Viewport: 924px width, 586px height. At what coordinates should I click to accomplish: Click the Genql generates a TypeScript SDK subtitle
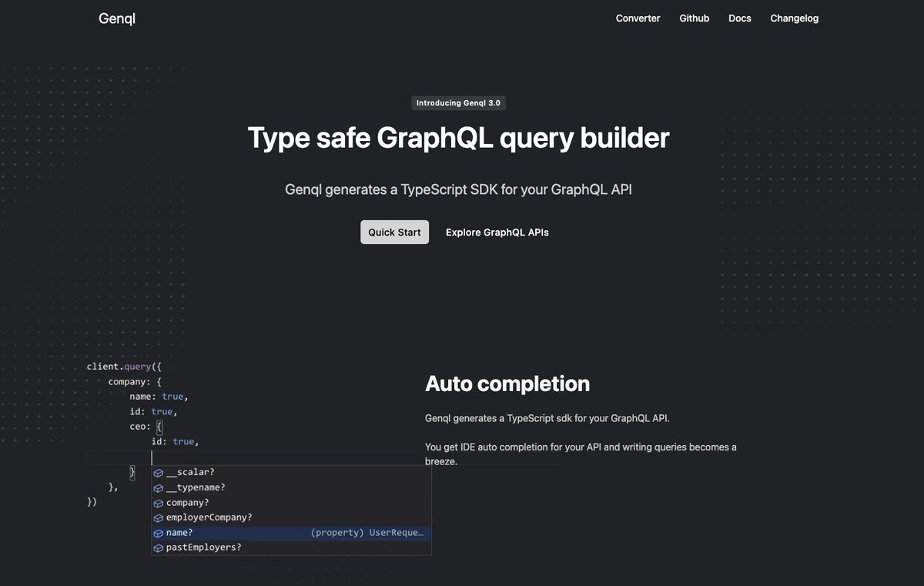tap(458, 189)
